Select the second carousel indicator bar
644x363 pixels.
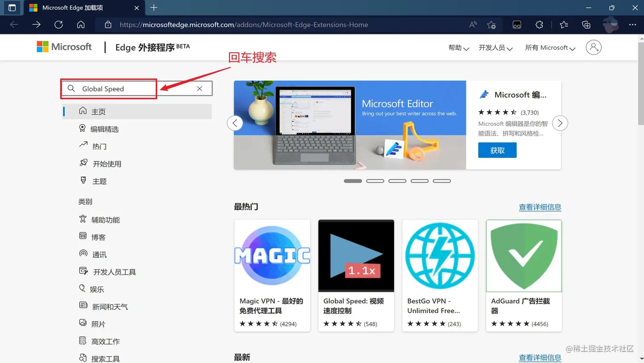pyautogui.click(x=375, y=180)
